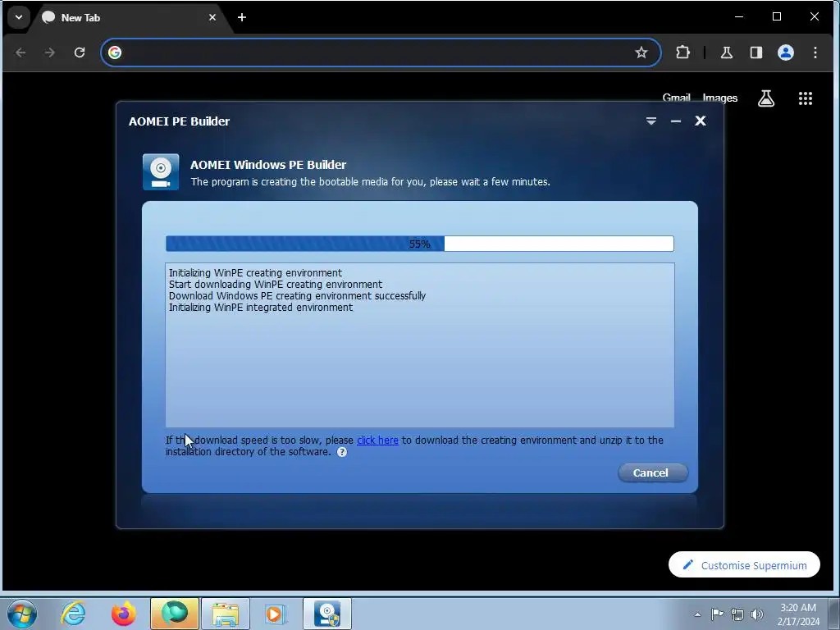The width and height of the screenshot is (840, 630).
Task: Cancel the bootable media creation
Action: coord(652,472)
